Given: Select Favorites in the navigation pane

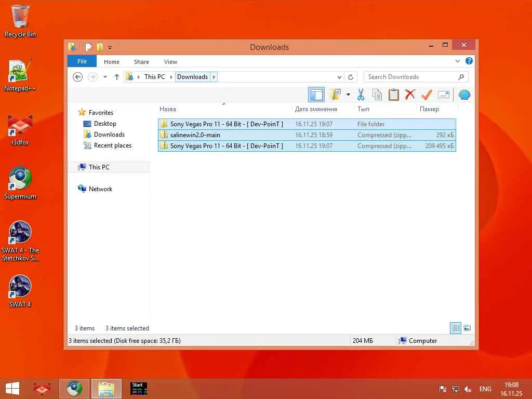Looking at the screenshot, I should (x=101, y=112).
